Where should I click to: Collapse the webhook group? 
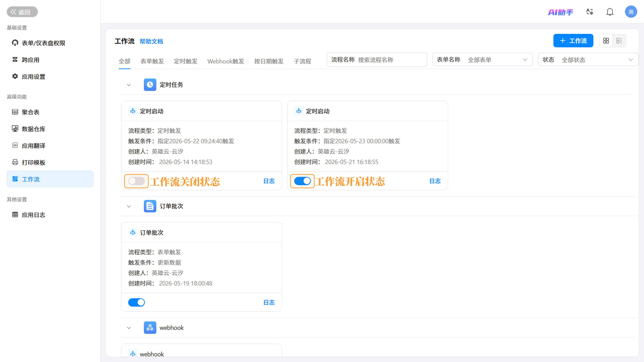tap(129, 328)
